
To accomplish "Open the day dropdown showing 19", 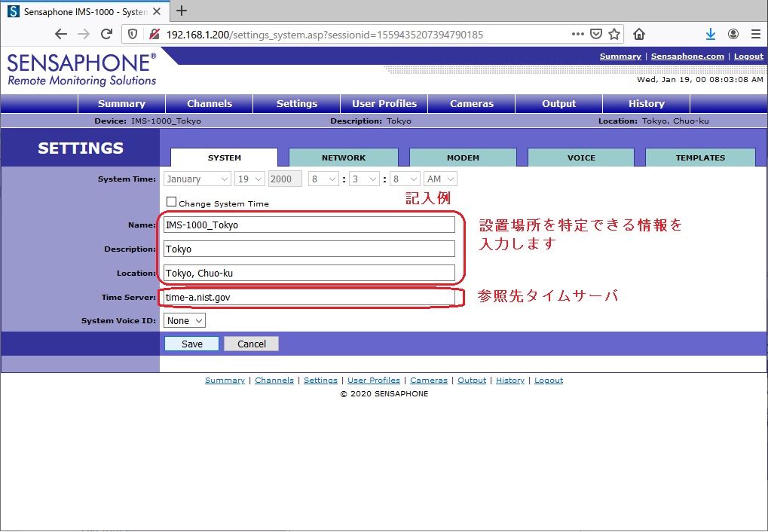I will (x=249, y=179).
